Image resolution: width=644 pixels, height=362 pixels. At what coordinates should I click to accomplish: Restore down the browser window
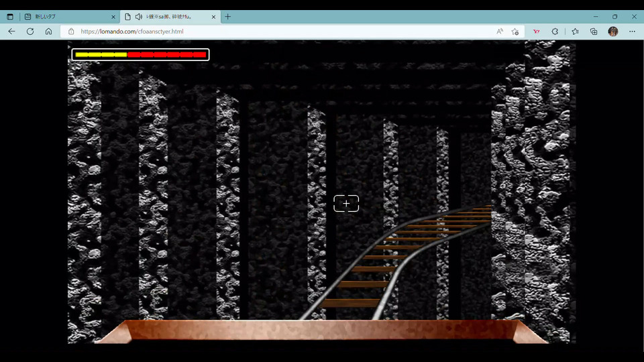615,17
